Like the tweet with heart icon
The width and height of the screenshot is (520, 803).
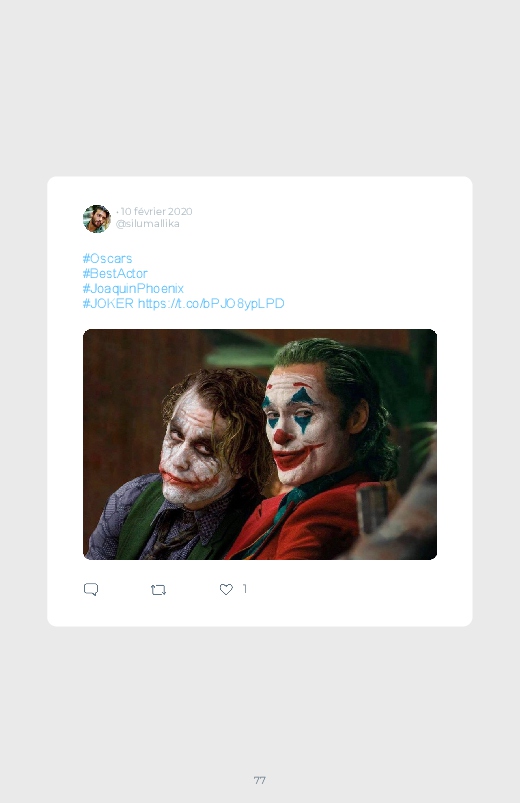226,589
